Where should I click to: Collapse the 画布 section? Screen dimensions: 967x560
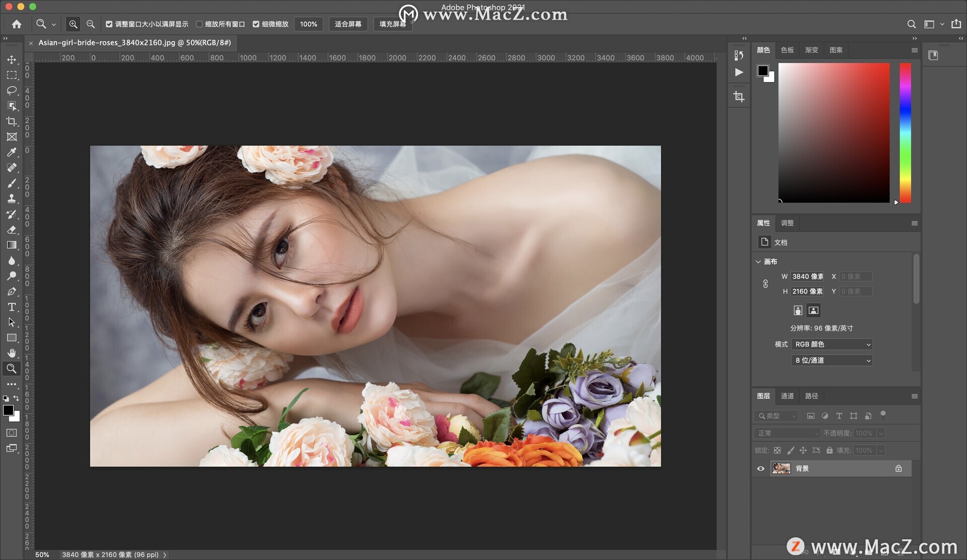point(758,262)
